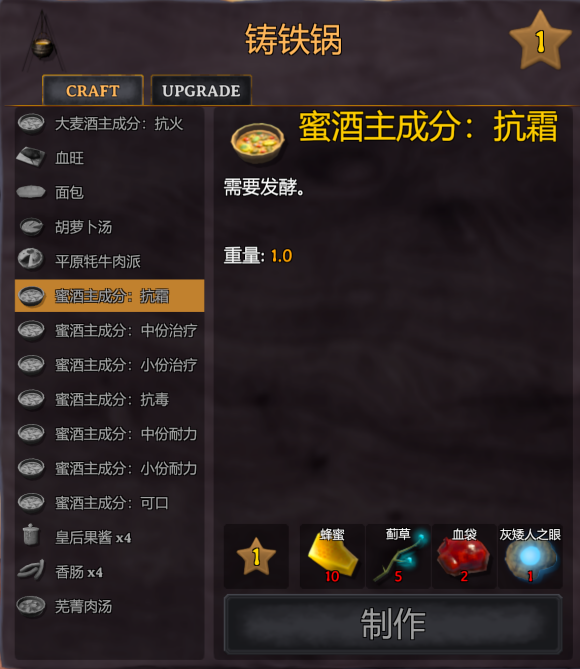
Task: Choose 蜜酒主成分：抗毒 recipe
Action: coord(109,399)
